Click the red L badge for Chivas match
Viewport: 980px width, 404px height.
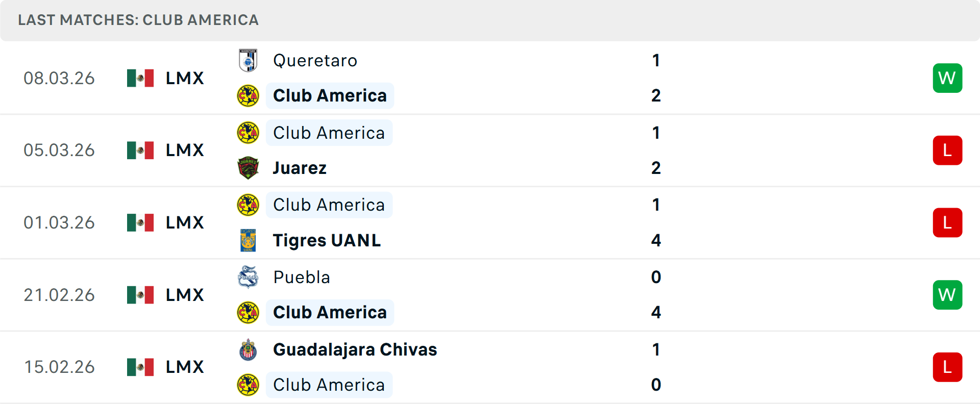948,367
